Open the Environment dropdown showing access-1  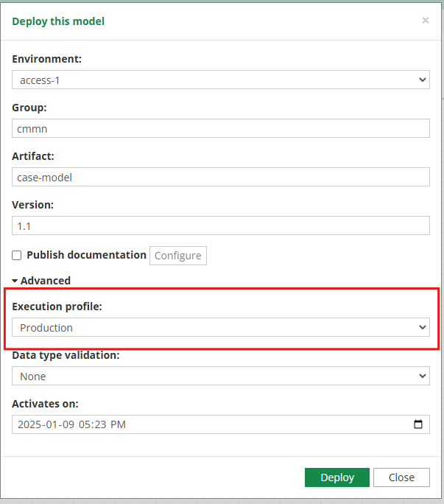pos(221,80)
